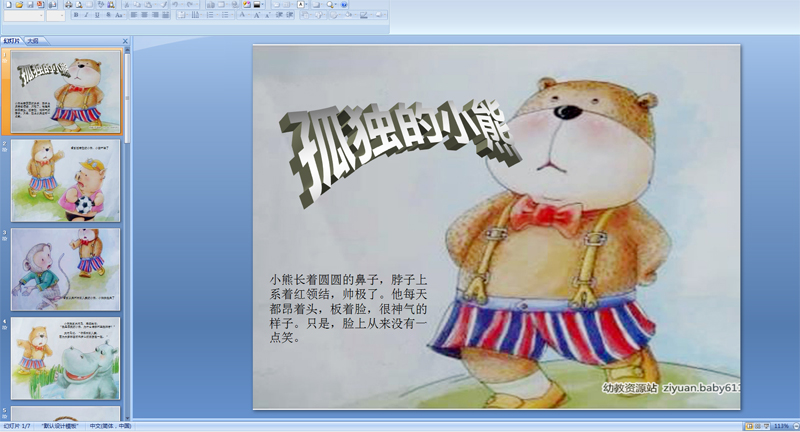Copy selection with the copy icon
800x432 pixels.
coord(137,5)
